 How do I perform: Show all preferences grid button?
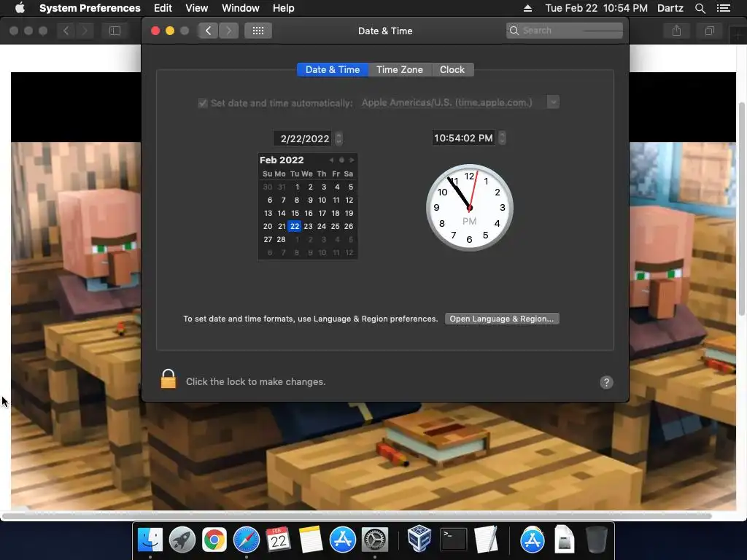tap(258, 31)
